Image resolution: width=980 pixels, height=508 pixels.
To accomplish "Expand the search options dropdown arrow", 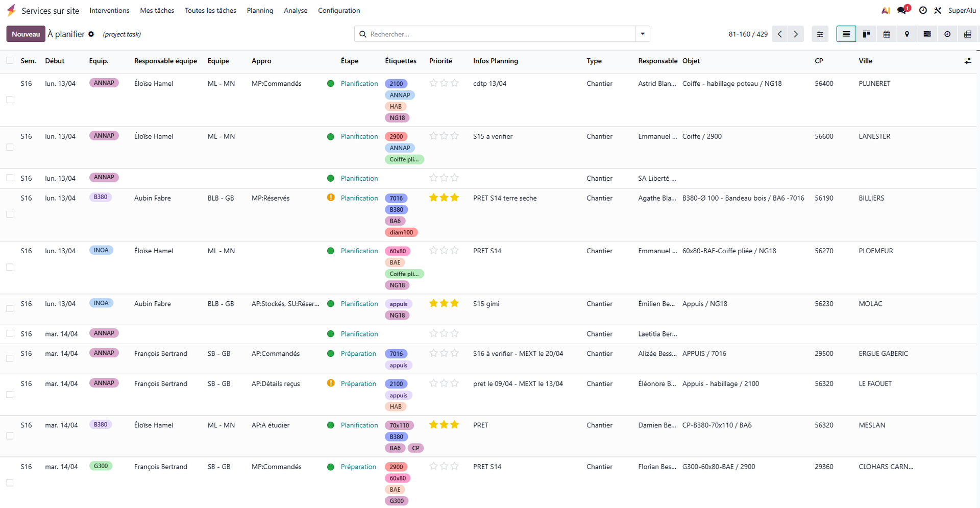I will pyautogui.click(x=643, y=34).
